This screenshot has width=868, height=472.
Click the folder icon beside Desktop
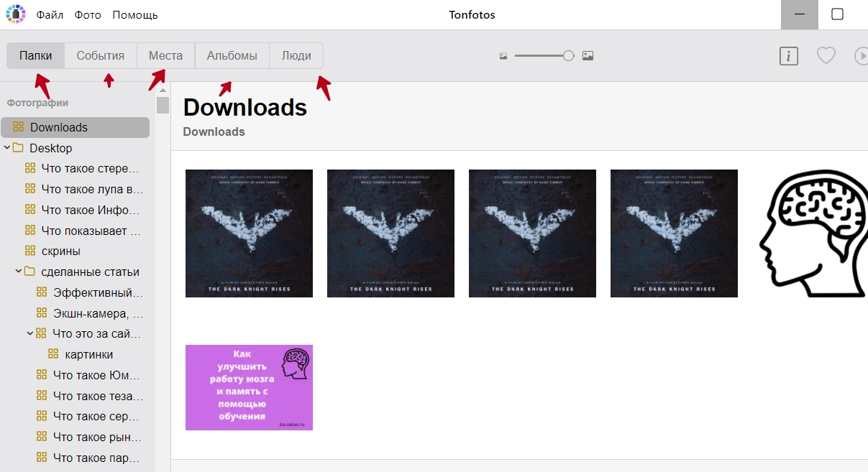pyautogui.click(x=18, y=148)
